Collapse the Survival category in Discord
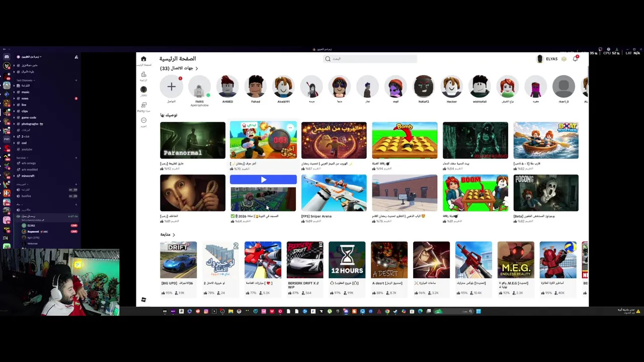644x362 pixels. coord(21,158)
